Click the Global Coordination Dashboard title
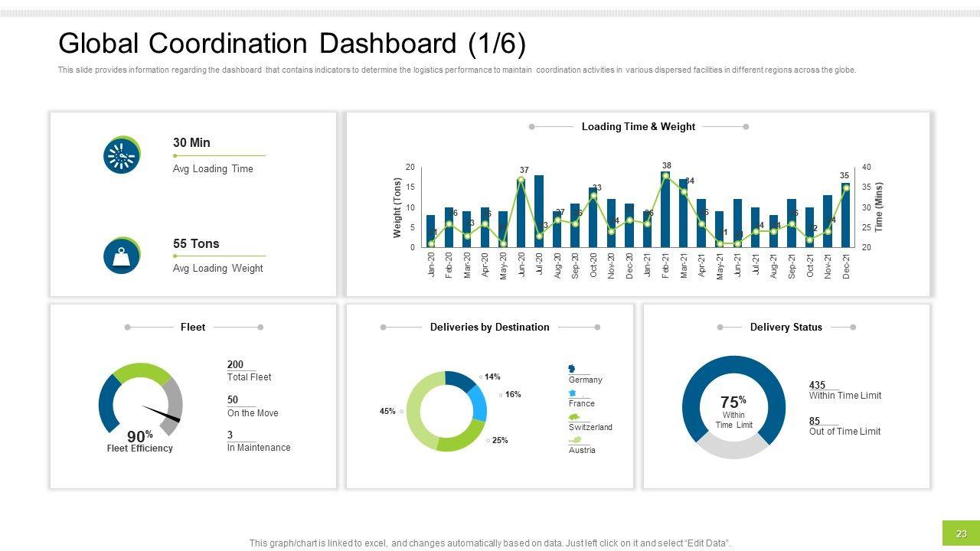Viewport: 980px width, 551px height. 292,44
